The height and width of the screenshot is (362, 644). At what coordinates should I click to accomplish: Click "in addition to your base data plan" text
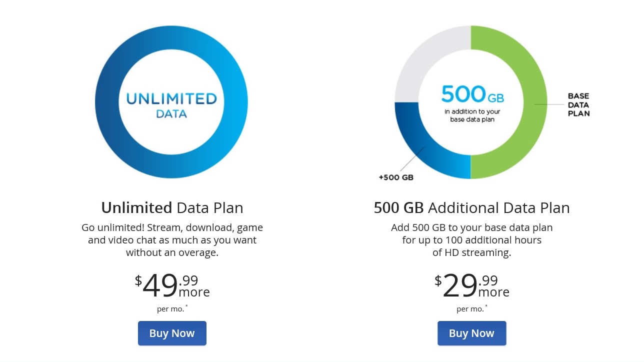point(472,115)
